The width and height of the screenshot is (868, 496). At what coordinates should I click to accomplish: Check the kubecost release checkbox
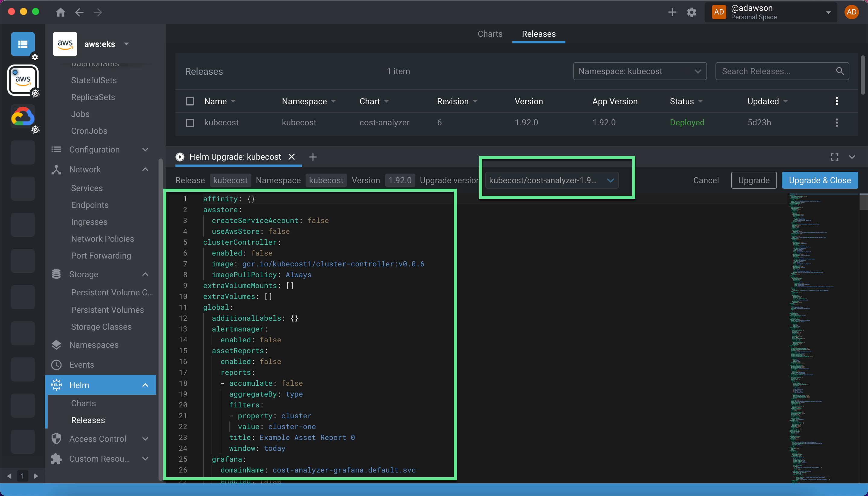pos(190,123)
